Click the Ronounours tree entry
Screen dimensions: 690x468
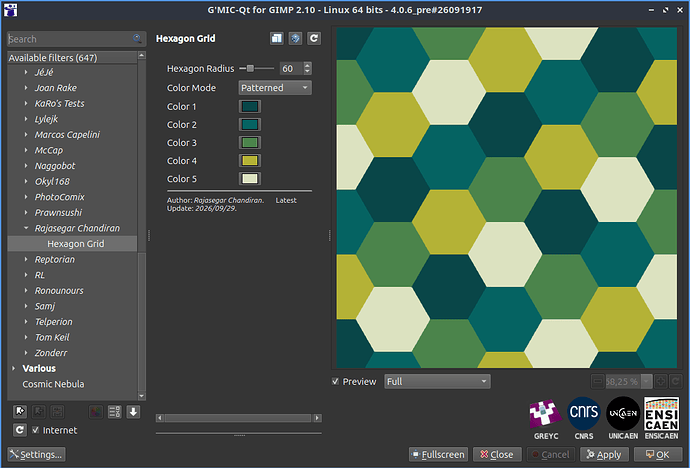[59, 290]
